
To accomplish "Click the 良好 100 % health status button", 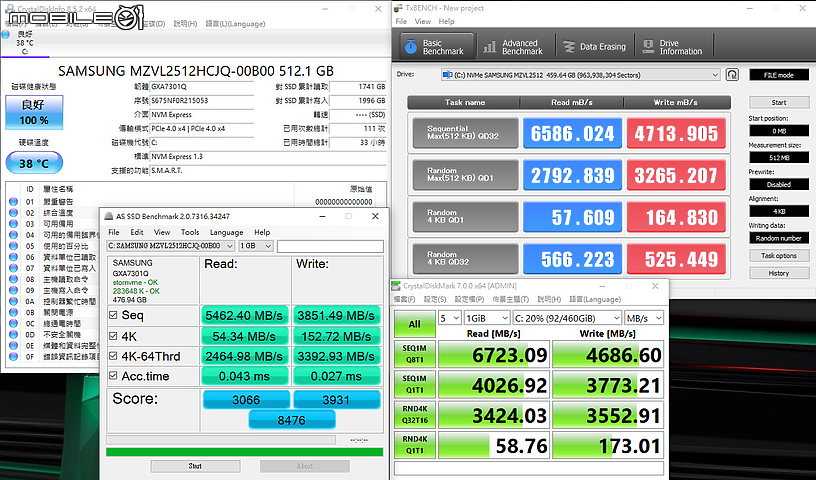I will pos(34,112).
